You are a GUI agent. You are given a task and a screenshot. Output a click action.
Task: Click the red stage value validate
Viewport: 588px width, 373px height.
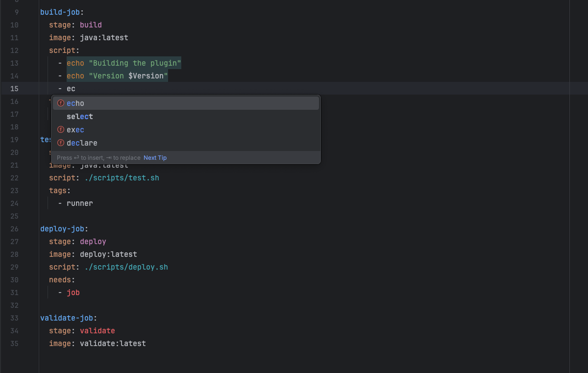(x=98, y=331)
